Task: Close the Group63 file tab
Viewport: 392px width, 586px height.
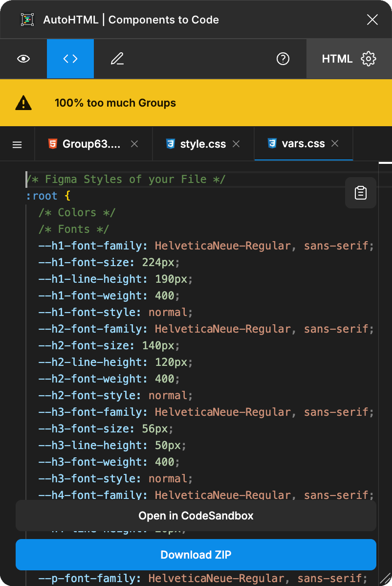Action: (x=134, y=144)
